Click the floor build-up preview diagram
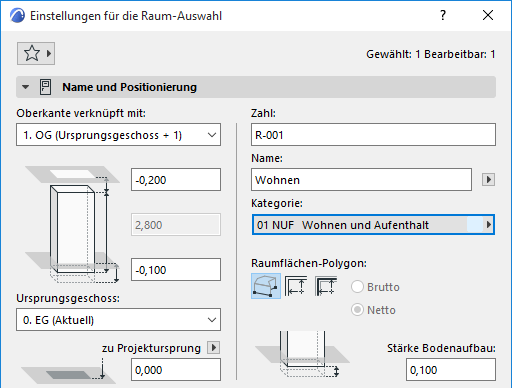 (x=302, y=354)
